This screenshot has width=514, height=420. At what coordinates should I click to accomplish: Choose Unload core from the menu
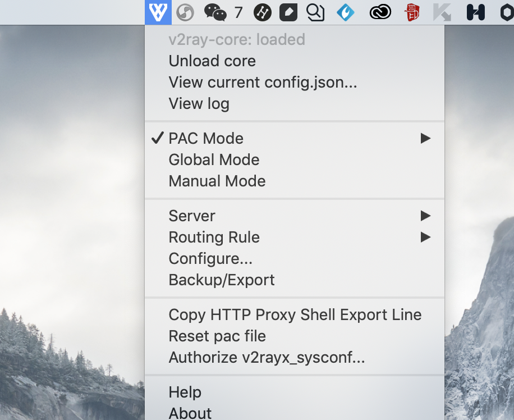pyautogui.click(x=212, y=61)
